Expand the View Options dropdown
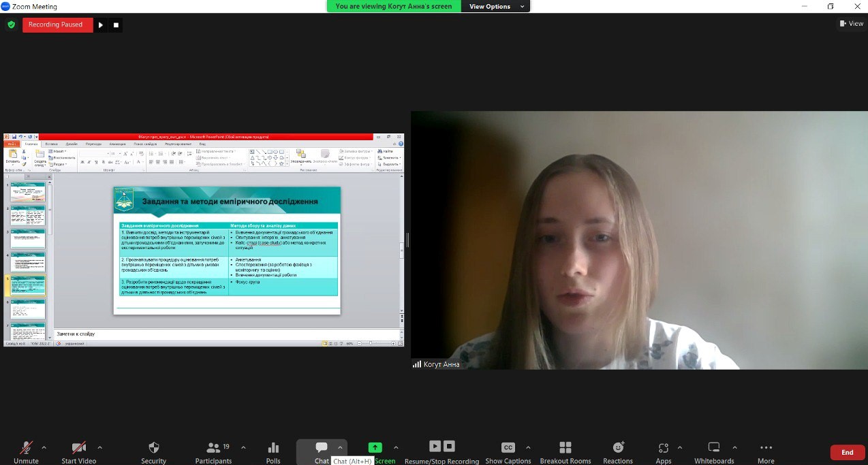 point(495,6)
